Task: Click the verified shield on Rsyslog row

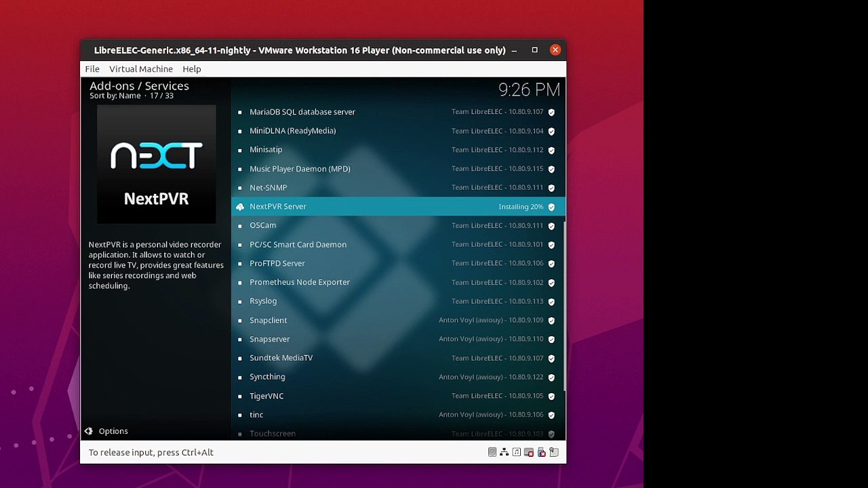Action: (x=551, y=302)
